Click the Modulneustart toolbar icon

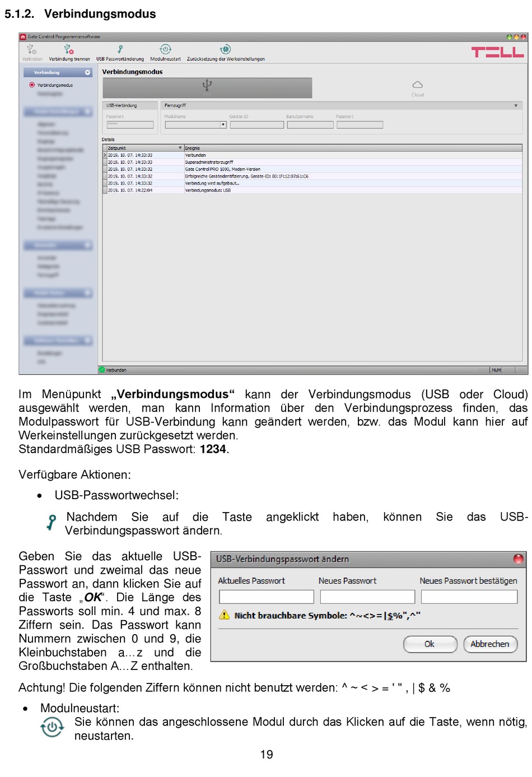tap(165, 49)
